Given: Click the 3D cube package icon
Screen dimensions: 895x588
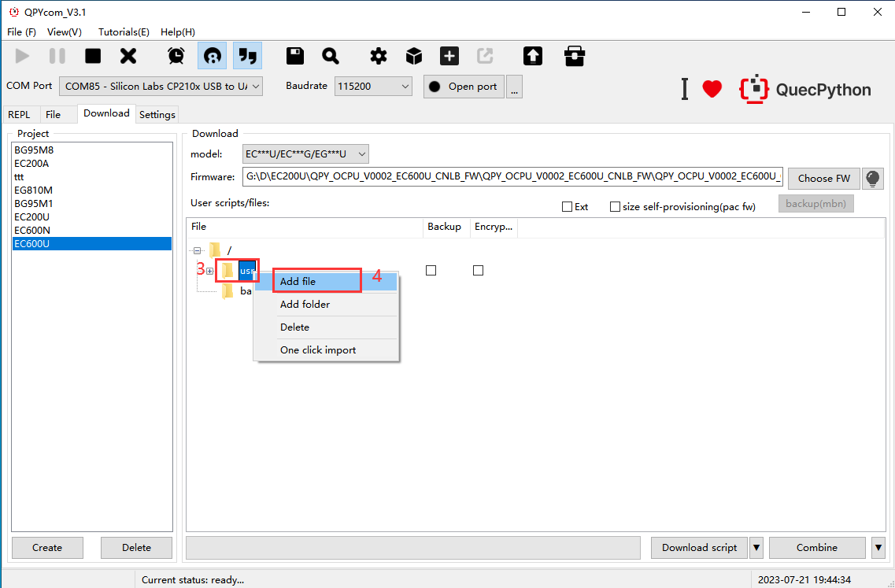Looking at the screenshot, I should tap(414, 56).
